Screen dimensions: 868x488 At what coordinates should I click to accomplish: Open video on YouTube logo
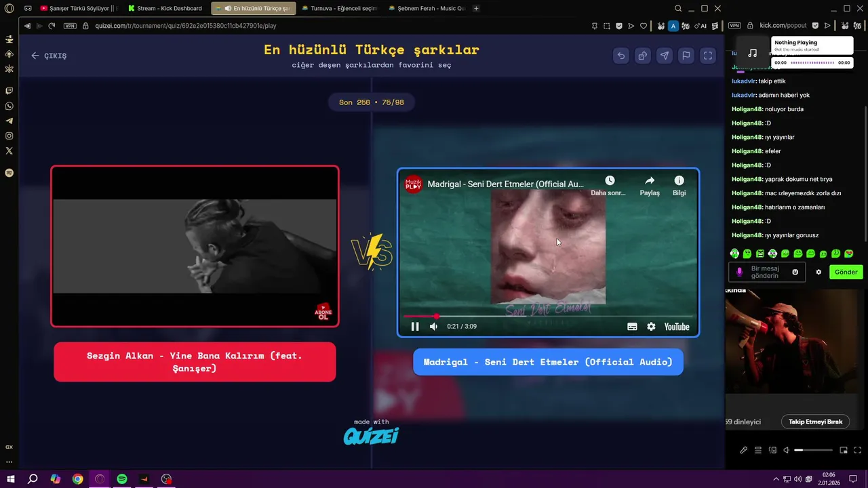click(x=677, y=327)
